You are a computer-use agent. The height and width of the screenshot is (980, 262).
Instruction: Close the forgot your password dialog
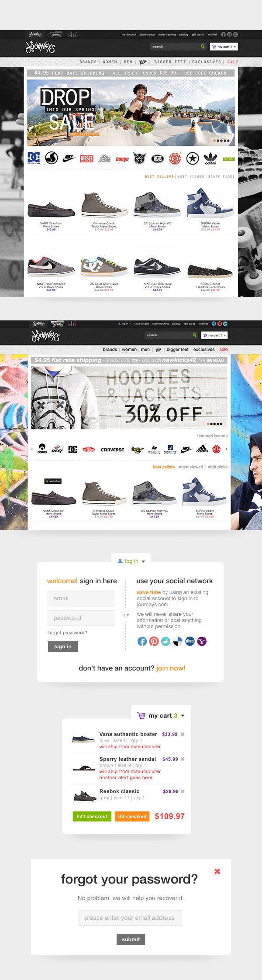tap(217, 871)
